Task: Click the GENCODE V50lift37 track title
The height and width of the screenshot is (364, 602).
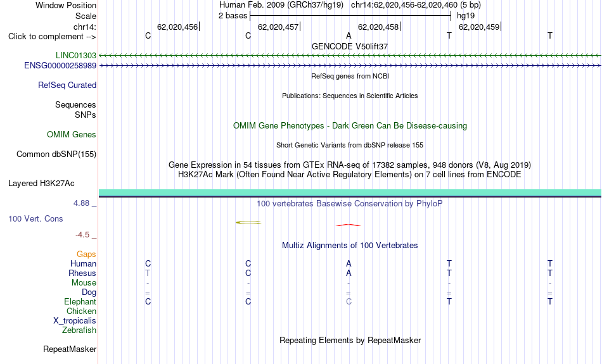Action: point(350,46)
